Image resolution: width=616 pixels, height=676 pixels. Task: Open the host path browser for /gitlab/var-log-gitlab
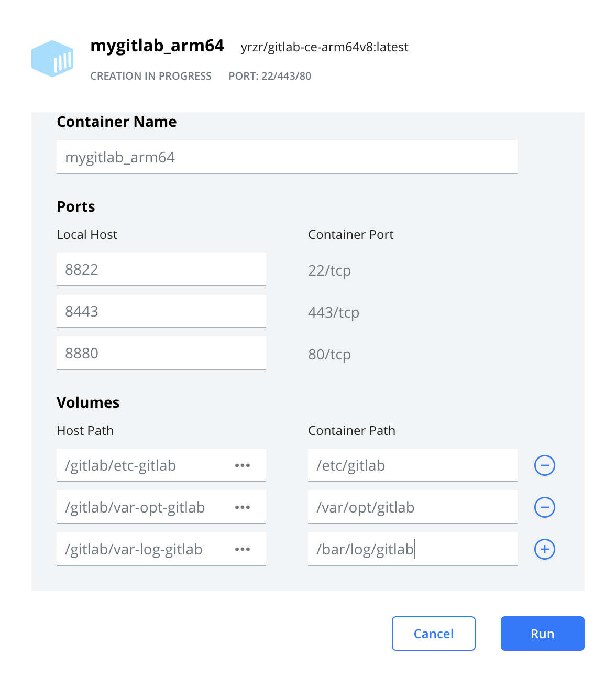click(243, 549)
